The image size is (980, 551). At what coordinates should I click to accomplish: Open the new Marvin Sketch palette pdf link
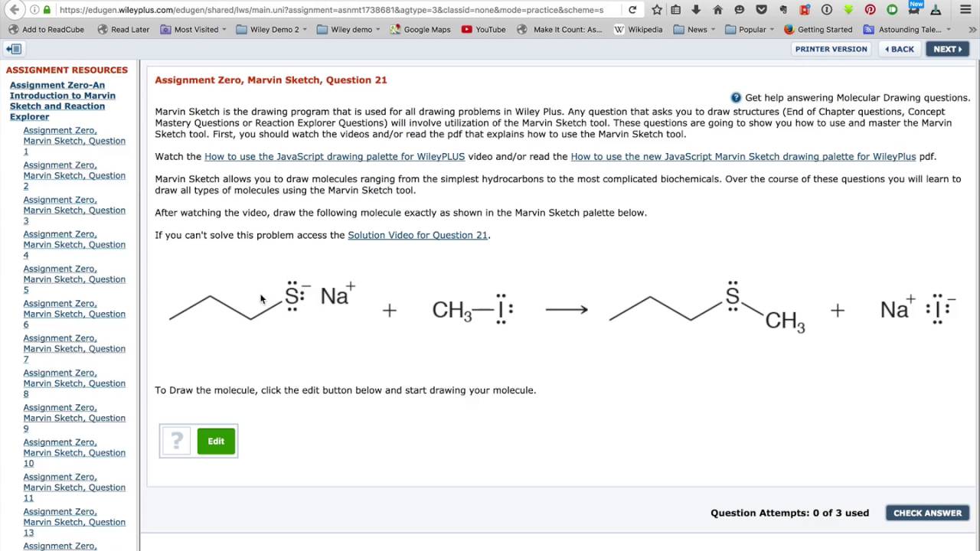pos(743,156)
